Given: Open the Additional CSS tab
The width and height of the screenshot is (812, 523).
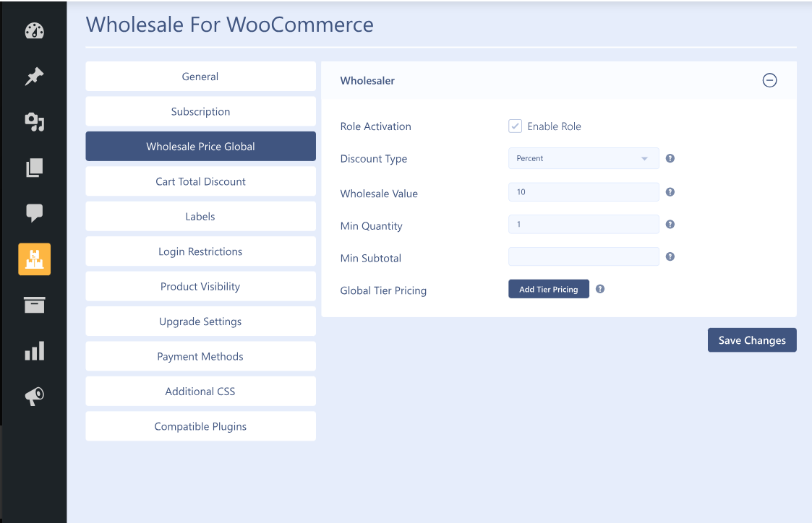Looking at the screenshot, I should click(200, 391).
